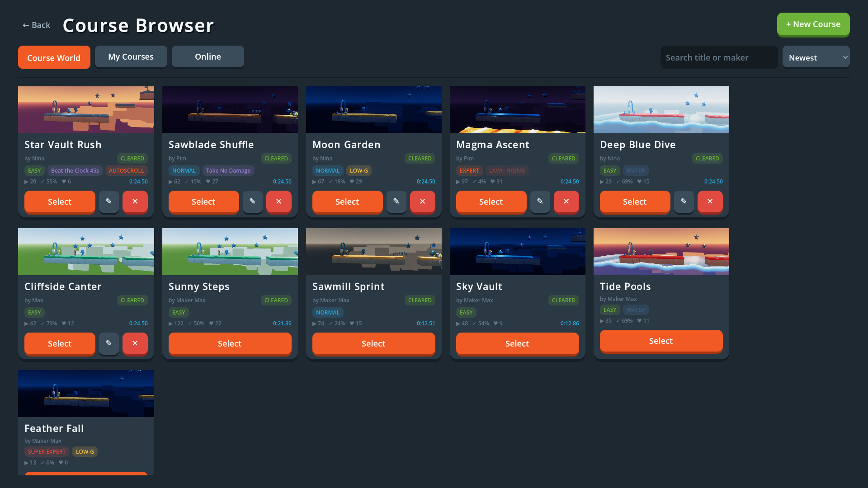Open Tide Pools thumbnail preview
This screenshot has width=868, height=488.
[661, 252]
